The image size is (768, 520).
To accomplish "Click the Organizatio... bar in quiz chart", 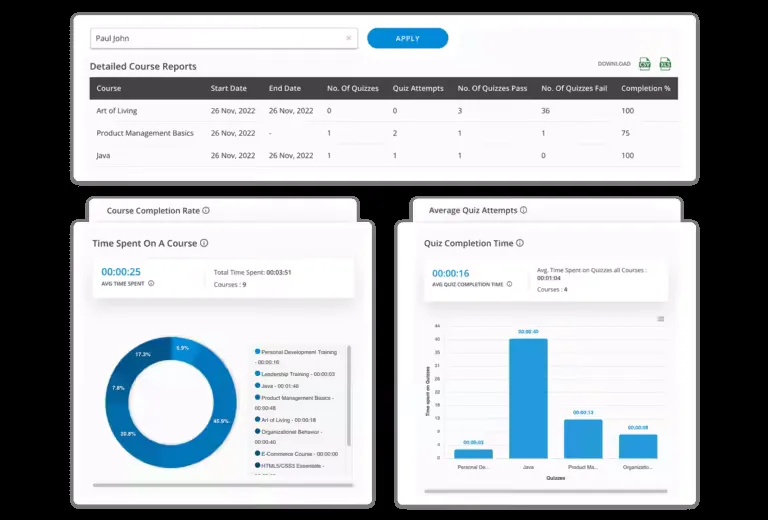I will tap(638, 446).
